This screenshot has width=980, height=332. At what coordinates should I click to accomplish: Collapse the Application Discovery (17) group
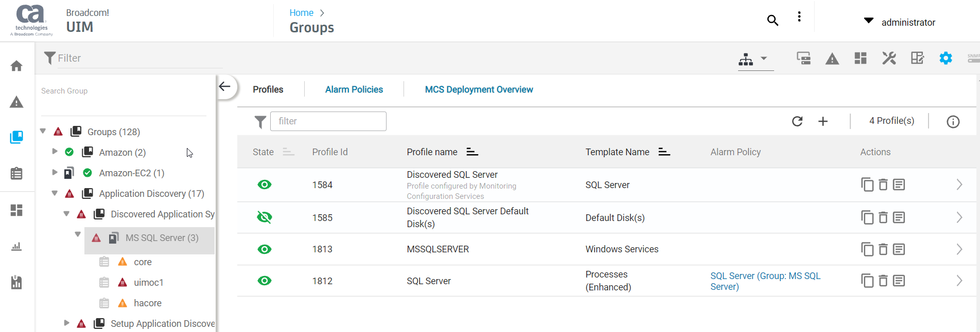pos(55,193)
